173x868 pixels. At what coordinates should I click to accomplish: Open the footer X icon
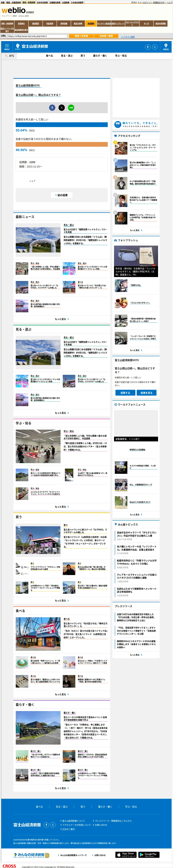point(53,825)
